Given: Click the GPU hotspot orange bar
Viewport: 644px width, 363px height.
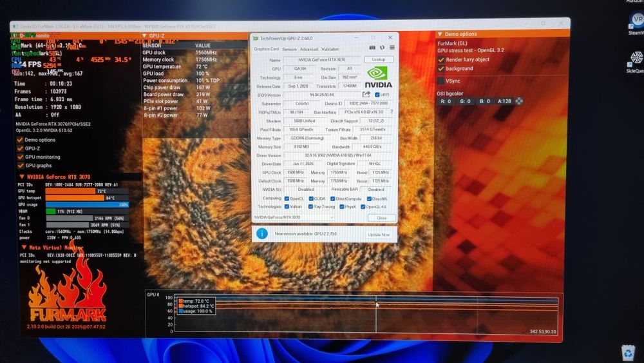Looking at the screenshot, I should pos(75,198).
